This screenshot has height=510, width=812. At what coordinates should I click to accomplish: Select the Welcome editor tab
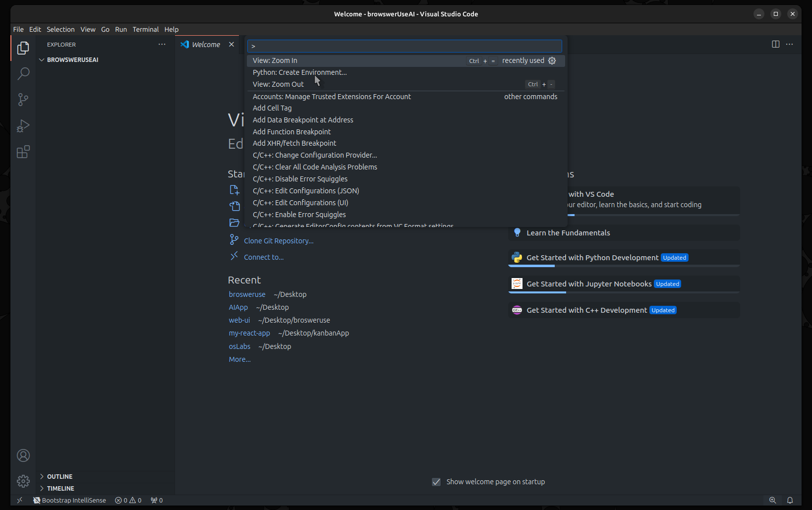click(207, 45)
